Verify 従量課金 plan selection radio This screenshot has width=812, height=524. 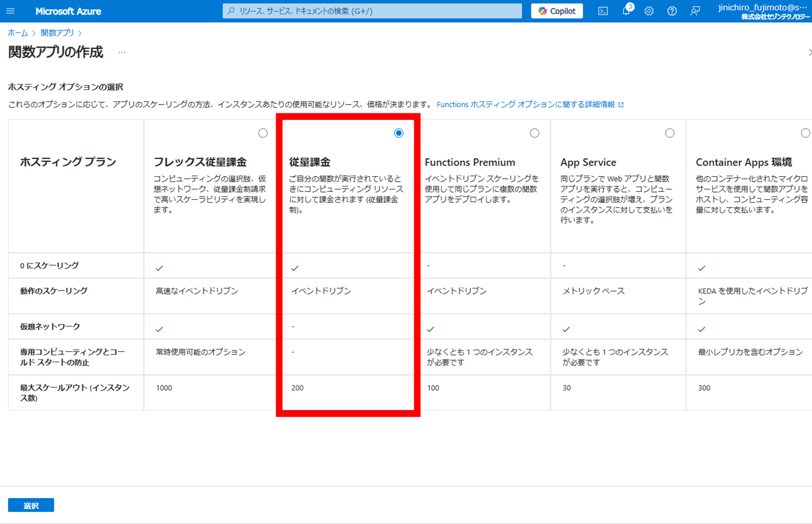tap(398, 132)
